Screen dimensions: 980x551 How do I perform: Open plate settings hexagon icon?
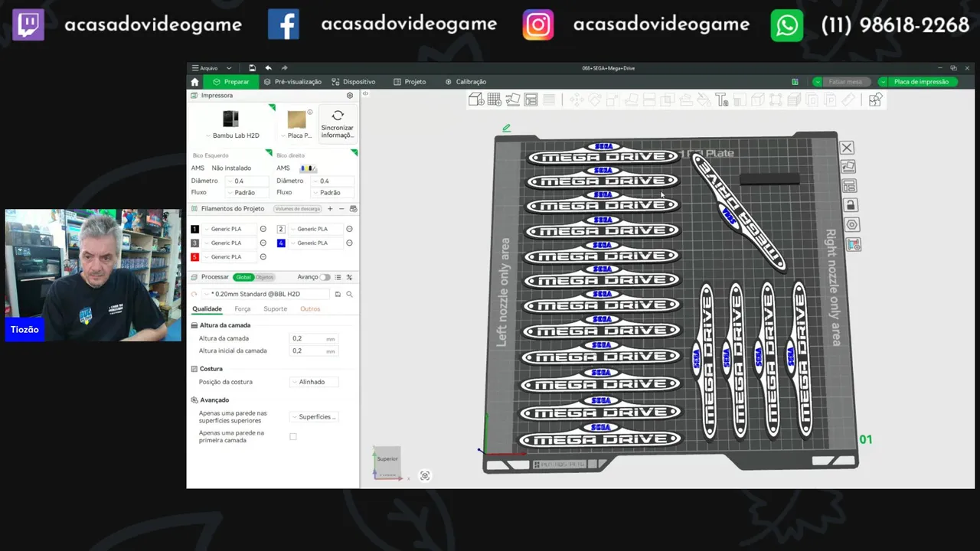852,225
